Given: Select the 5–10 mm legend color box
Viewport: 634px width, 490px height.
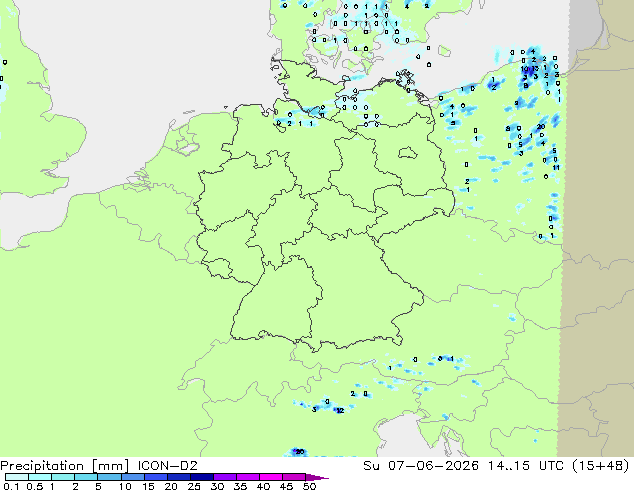Looking at the screenshot, I should pos(109,477).
